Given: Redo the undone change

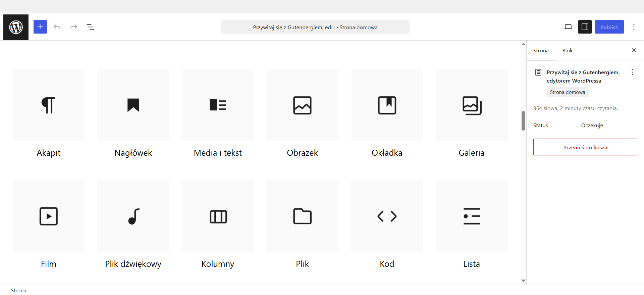Looking at the screenshot, I should coord(74,27).
